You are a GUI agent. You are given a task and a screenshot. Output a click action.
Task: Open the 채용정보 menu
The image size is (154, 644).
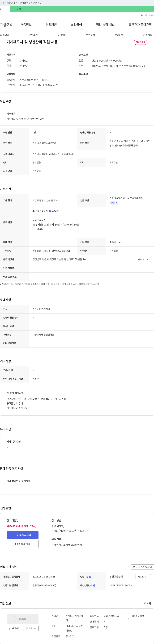coord(26,25)
